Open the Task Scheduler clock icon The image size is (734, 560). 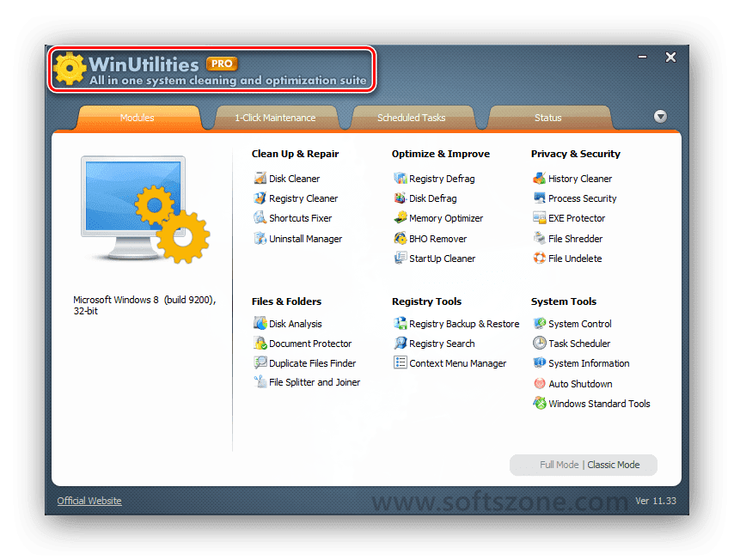pyautogui.click(x=539, y=343)
